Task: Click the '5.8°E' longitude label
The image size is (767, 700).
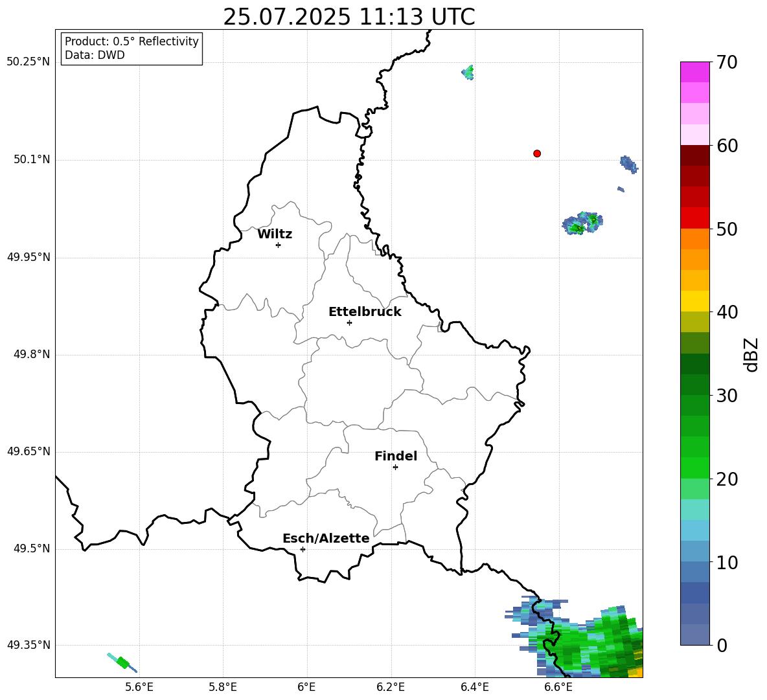Action: (223, 687)
